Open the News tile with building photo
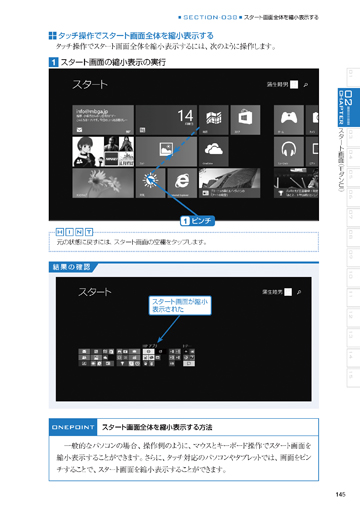The image size is (360, 510). [x=229, y=183]
